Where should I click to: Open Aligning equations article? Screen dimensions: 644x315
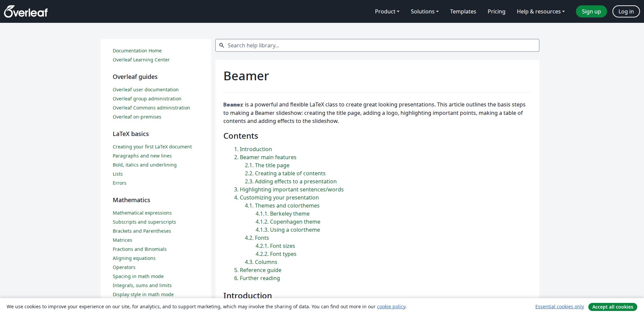134,258
